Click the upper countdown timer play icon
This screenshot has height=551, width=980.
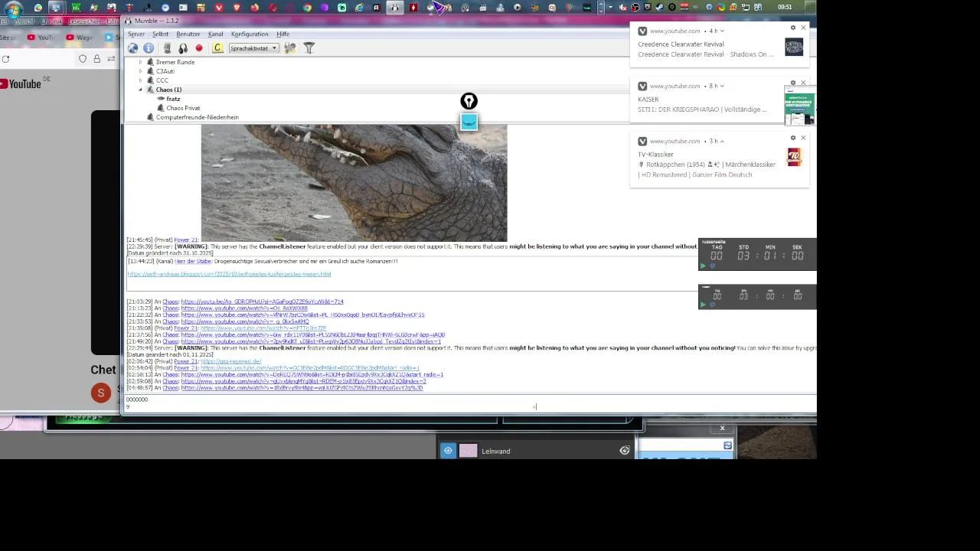704,266
